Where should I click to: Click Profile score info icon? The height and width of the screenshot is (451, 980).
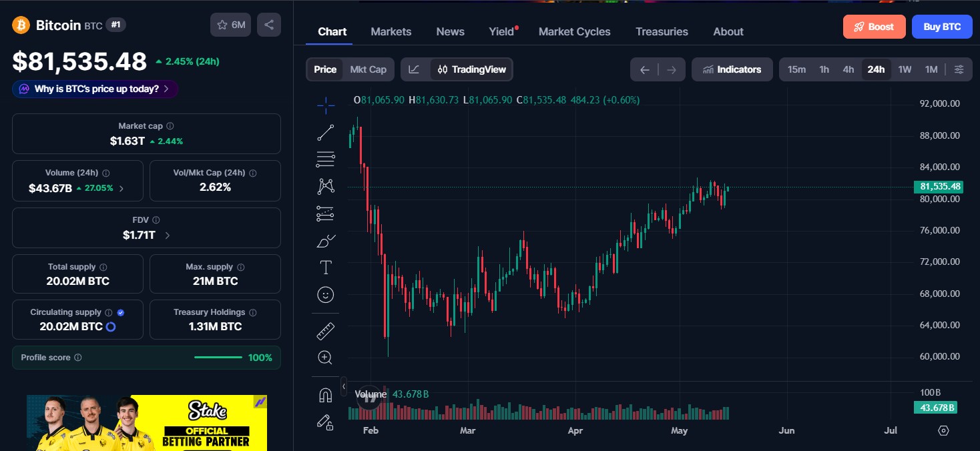78,358
